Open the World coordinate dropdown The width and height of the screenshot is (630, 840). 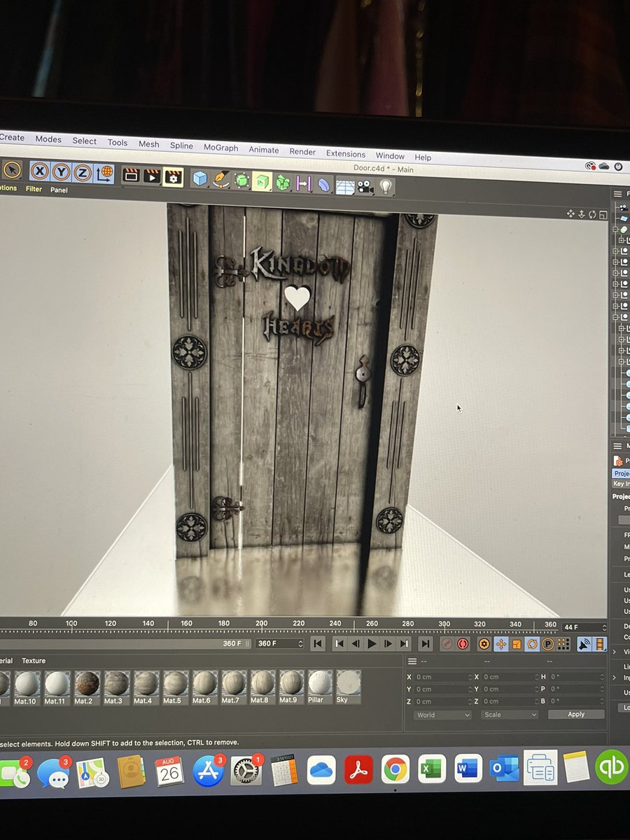click(x=442, y=715)
